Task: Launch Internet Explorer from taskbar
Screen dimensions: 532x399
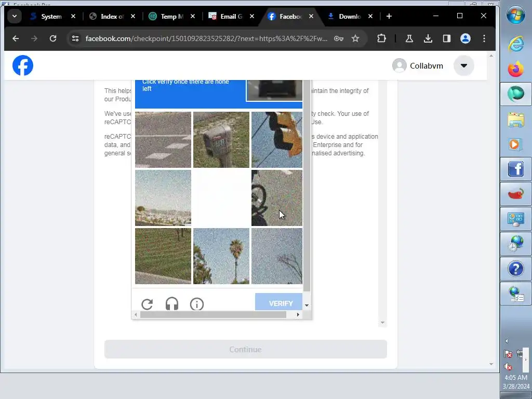Action: [516, 44]
